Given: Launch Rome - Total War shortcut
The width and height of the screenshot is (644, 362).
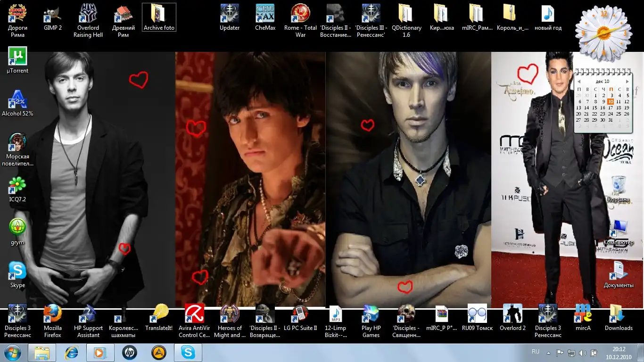Looking at the screenshot, I should click(x=300, y=14).
